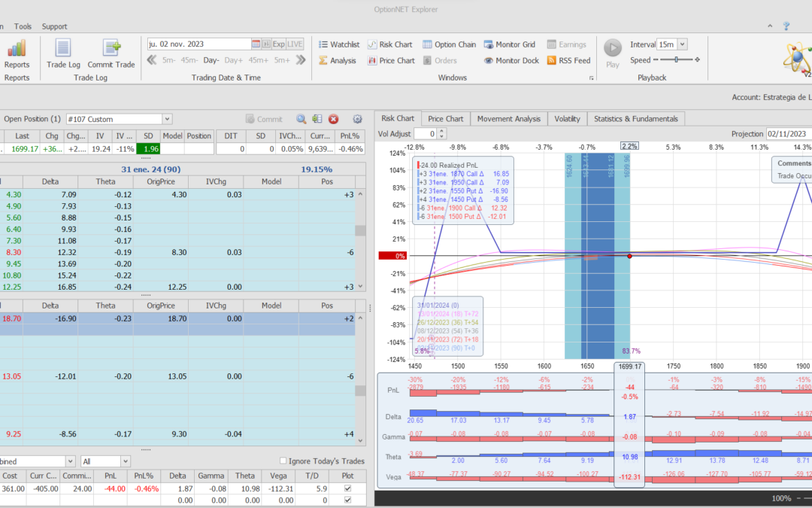Open position settings gear icon
The width and height of the screenshot is (812, 508).
click(x=357, y=119)
